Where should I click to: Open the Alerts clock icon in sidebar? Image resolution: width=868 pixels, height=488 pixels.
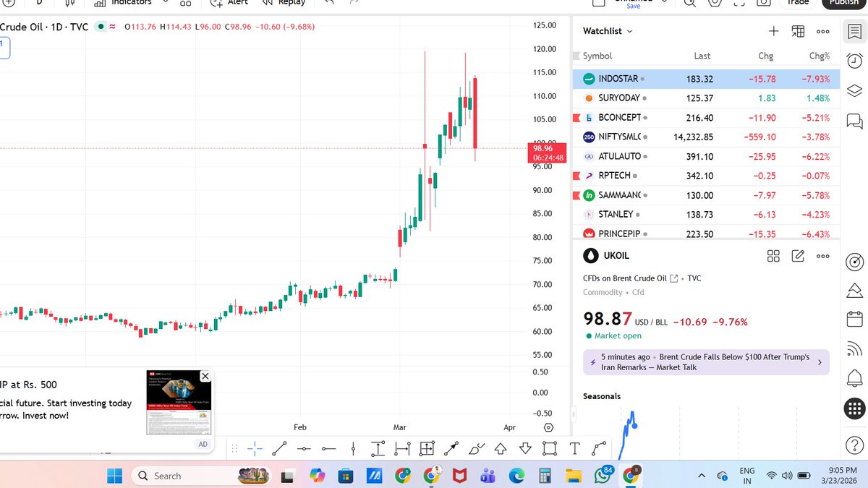pos(854,60)
